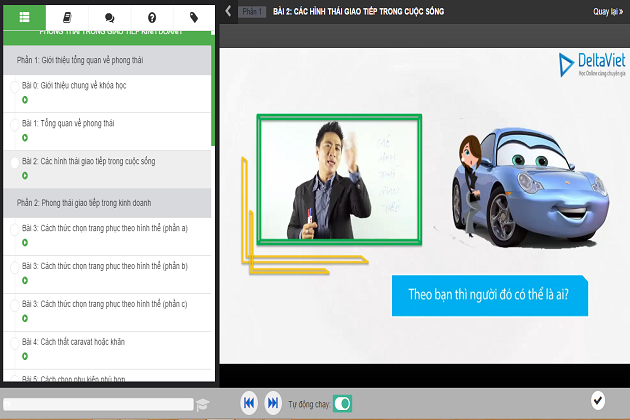Click the Quay lại link
This screenshot has height=420, width=630.
(608, 11)
